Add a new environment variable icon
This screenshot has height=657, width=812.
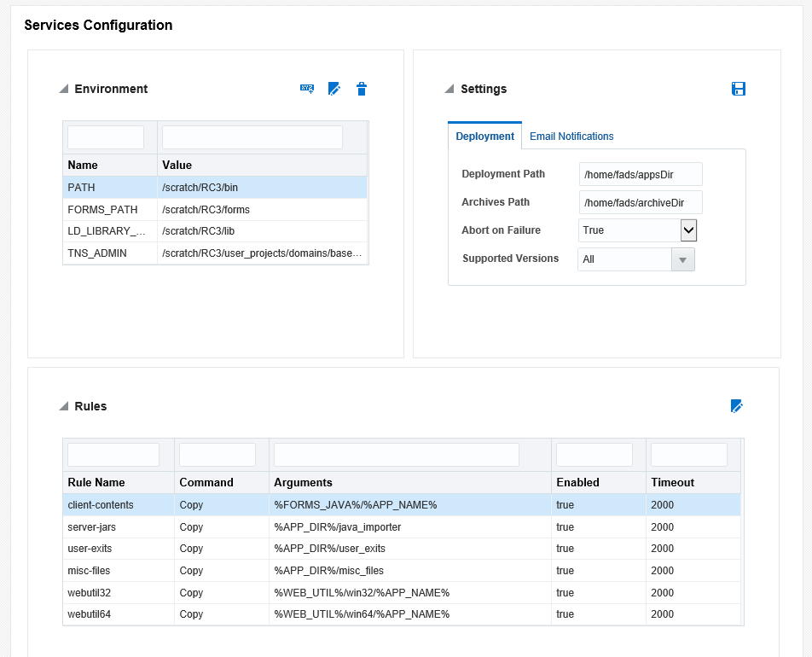[x=307, y=89]
